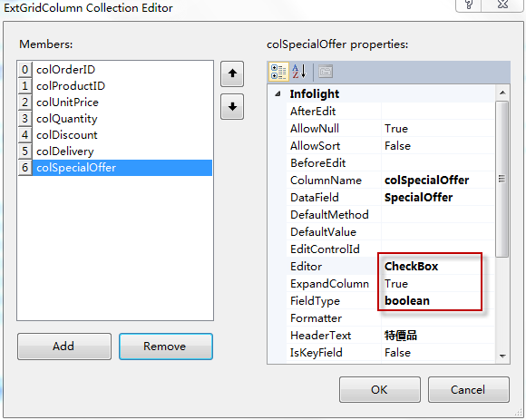Viewport: 526px width, 420px height.
Task: Click the Property Pages icon
Action: 325,72
